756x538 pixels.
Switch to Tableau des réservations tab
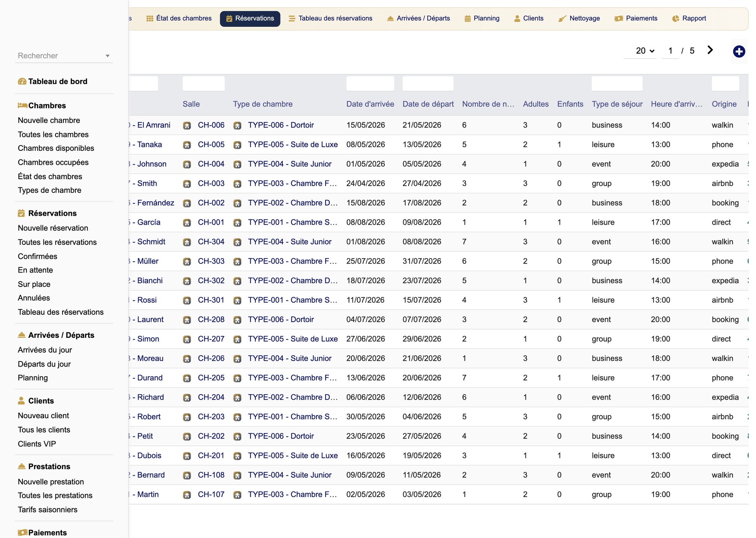tap(331, 18)
